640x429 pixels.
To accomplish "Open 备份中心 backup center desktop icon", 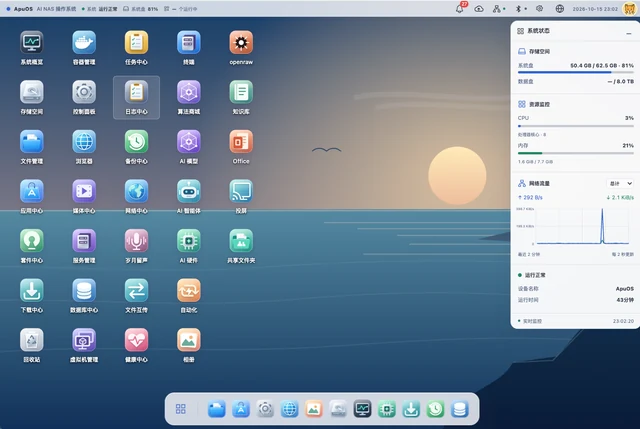I will coord(136,142).
